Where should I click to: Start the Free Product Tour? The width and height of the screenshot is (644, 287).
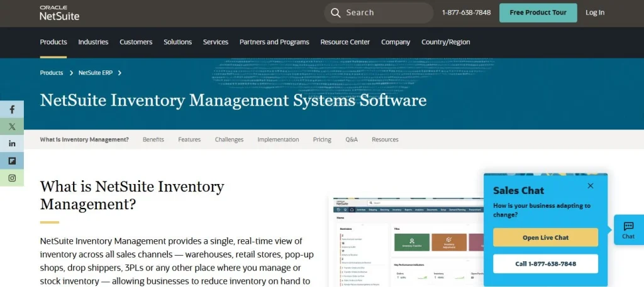pos(538,13)
